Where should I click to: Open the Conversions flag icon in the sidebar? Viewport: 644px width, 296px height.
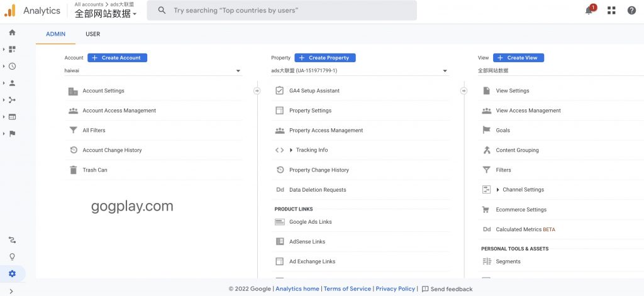click(12, 133)
